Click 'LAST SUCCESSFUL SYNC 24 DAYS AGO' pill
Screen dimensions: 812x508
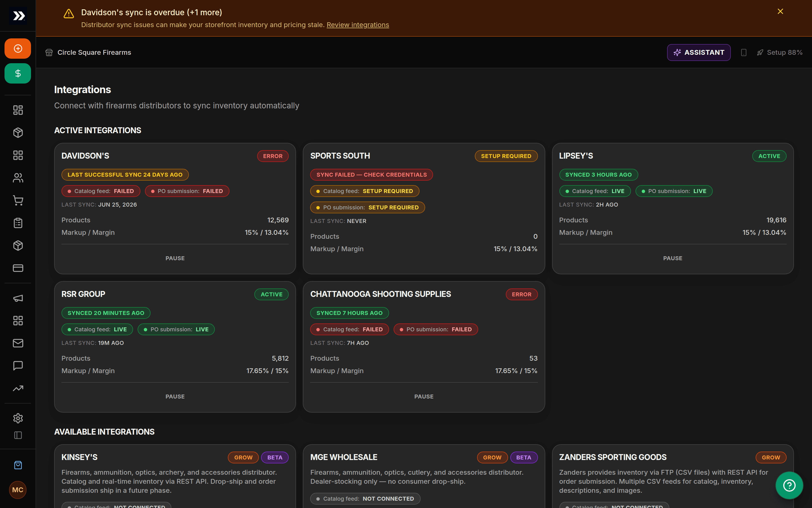[x=125, y=175]
